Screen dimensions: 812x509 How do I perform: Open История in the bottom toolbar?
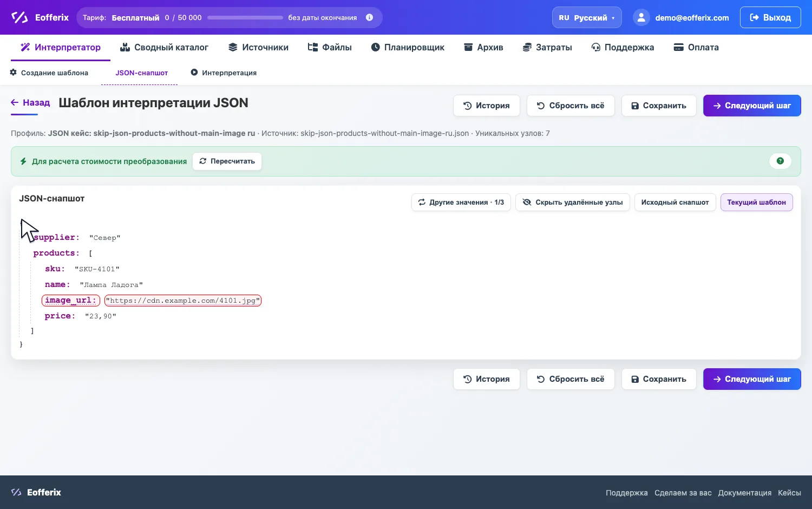[x=487, y=379]
